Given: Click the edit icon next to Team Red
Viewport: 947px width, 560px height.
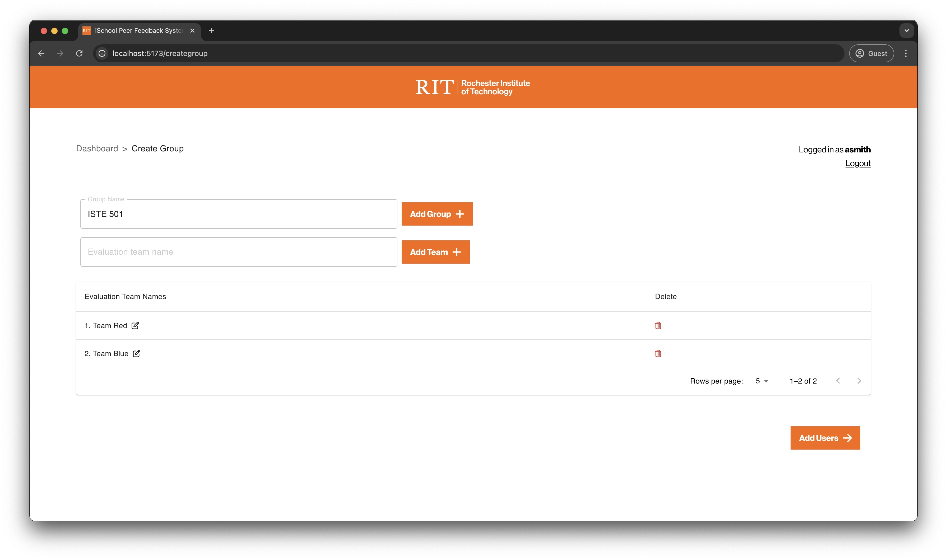Looking at the screenshot, I should 135,325.
